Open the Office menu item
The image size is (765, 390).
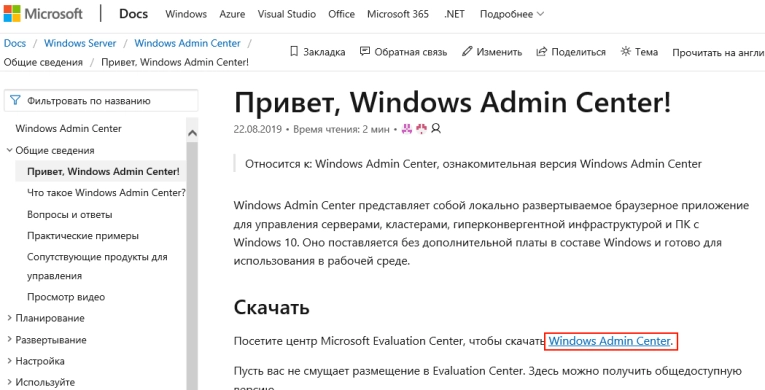pyautogui.click(x=342, y=14)
